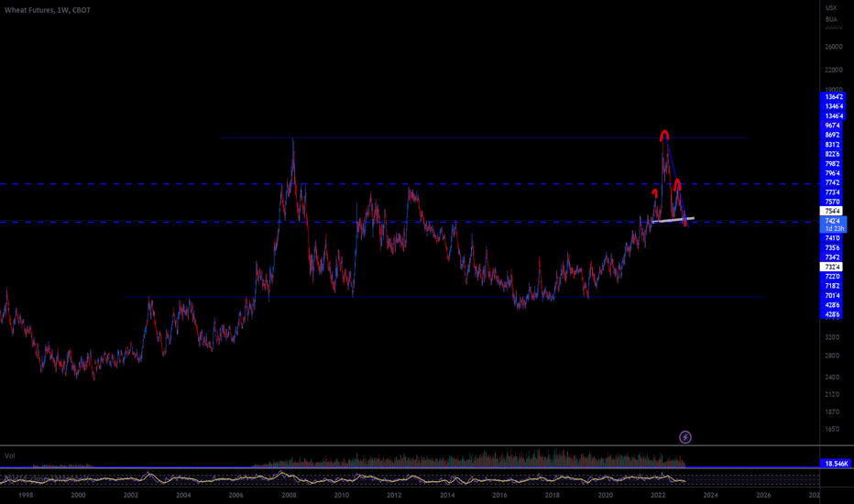The width and height of the screenshot is (854, 504).
Task: Click the 2010 year on time axis
Action: coord(342,495)
